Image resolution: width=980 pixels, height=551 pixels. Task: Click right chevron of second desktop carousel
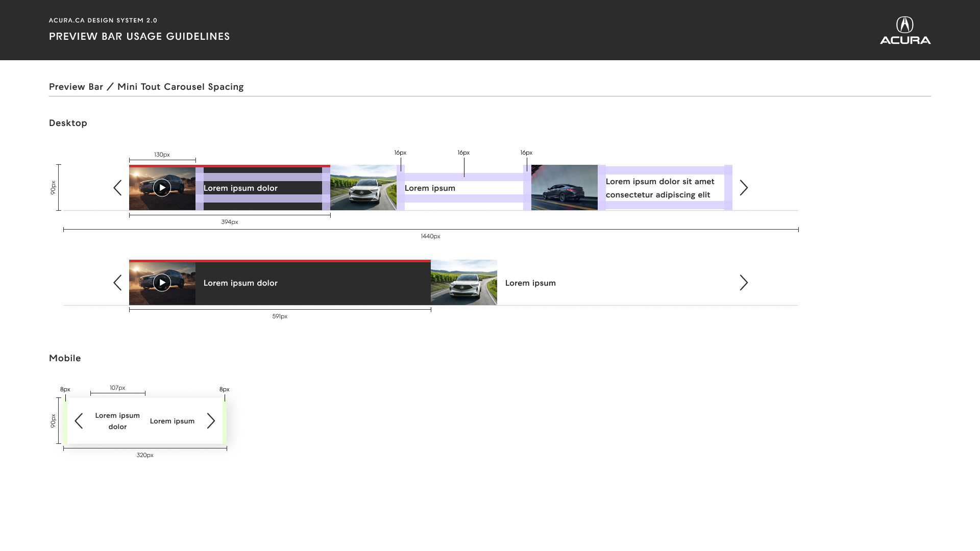[744, 283]
